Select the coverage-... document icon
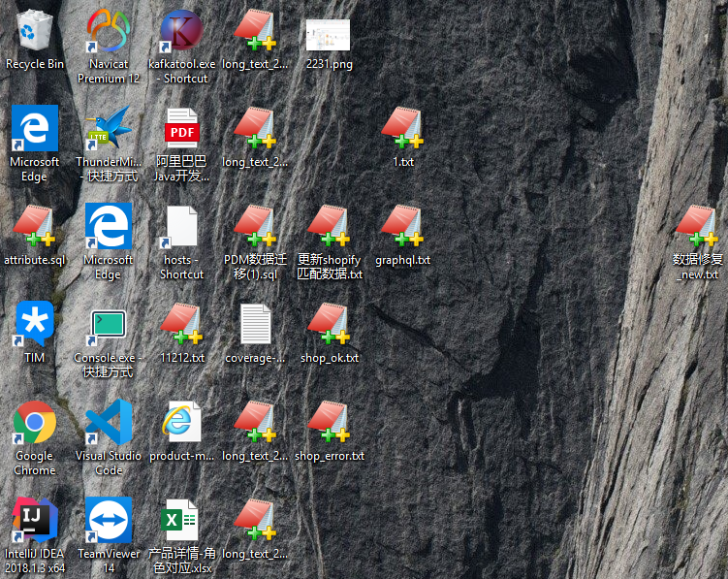Image resolution: width=728 pixels, height=579 pixels. point(255,324)
